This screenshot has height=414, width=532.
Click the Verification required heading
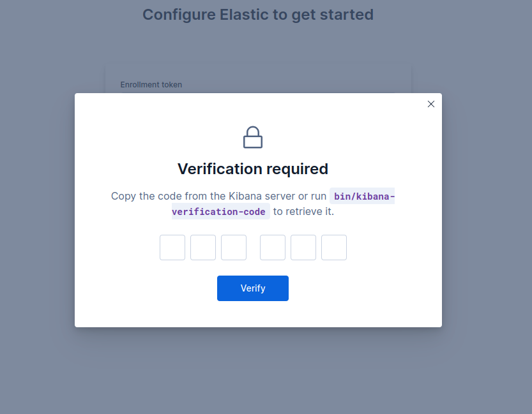tap(252, 169)
